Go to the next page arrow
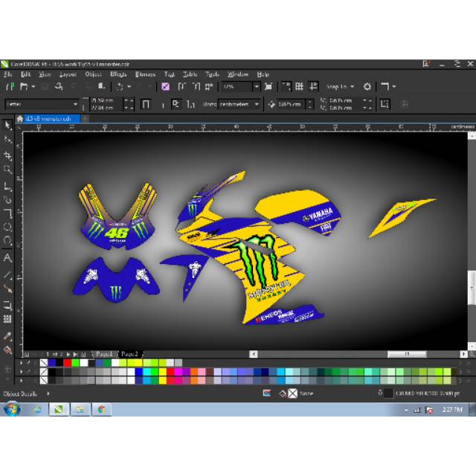Viewport: 476px width, 476px height. [68, 354]
